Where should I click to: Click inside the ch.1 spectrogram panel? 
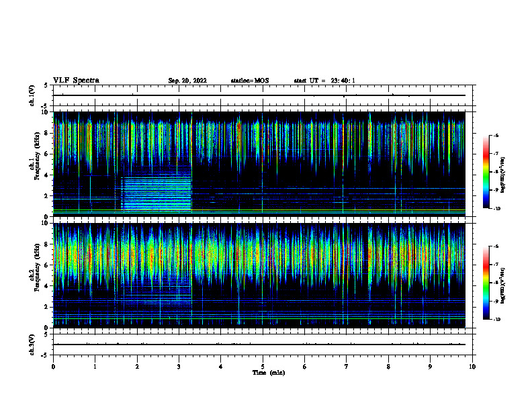(259, 164)
